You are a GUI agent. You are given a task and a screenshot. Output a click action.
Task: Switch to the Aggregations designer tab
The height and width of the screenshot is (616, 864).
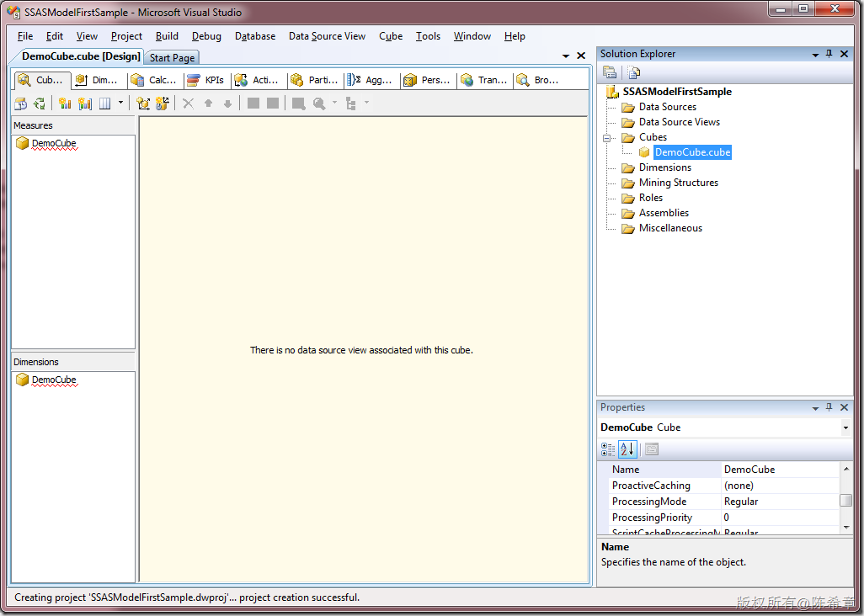pyautogui.click(x=372, y=81)
